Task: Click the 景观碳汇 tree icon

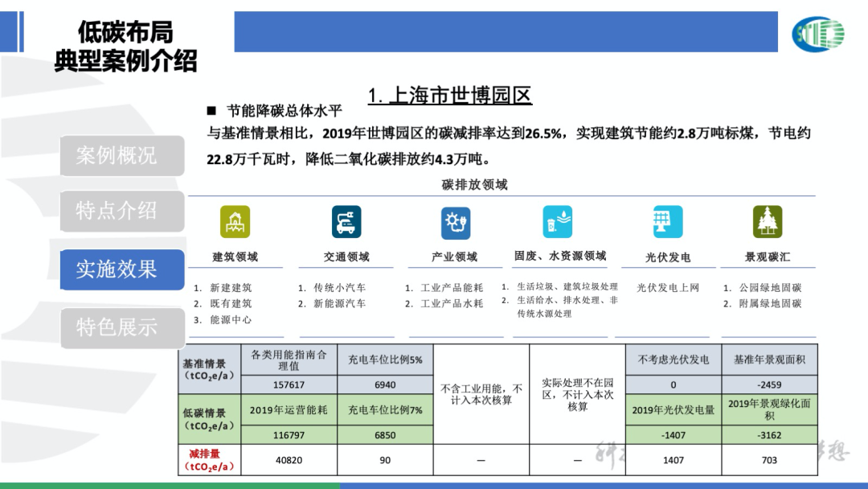Action: (768, 222)
